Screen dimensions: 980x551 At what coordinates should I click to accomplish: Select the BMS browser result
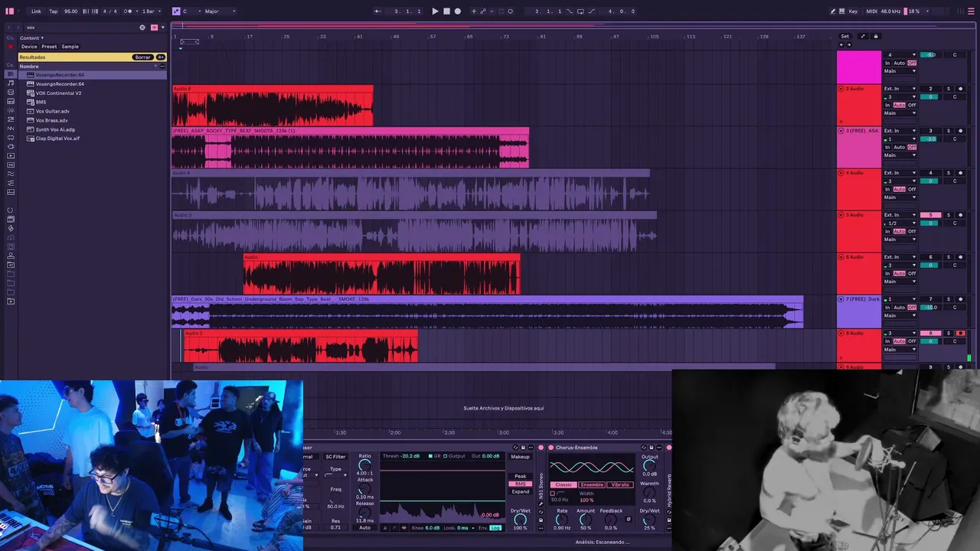point(41,103)
